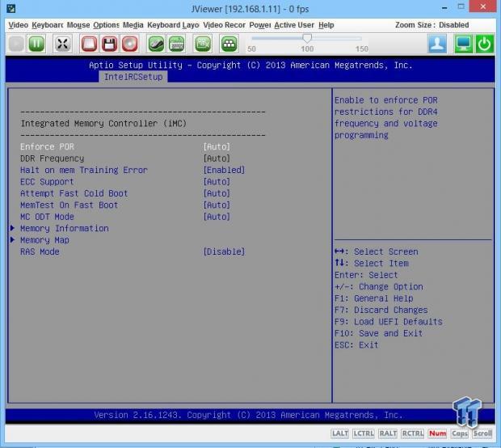
Task: Open ECC Support [Auto] value
Action: point(217,182)
